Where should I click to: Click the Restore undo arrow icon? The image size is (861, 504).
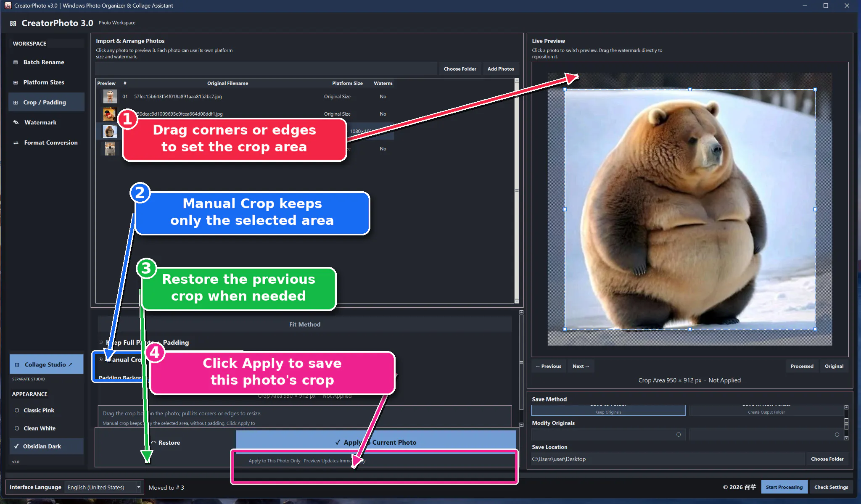tap(154, 443)
